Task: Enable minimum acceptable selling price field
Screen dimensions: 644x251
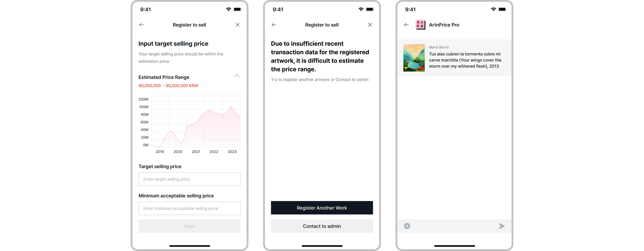Action: click(x=189, y=208)
